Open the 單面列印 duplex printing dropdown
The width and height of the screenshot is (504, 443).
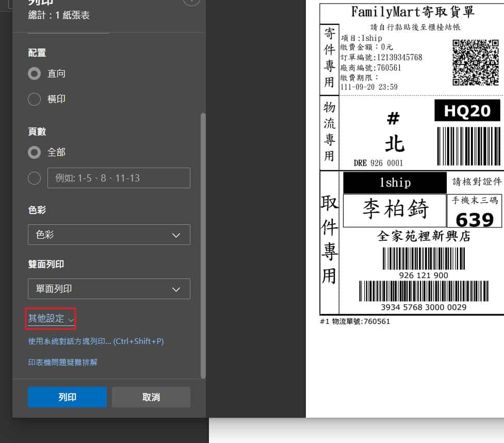click(x=109, y=289)
